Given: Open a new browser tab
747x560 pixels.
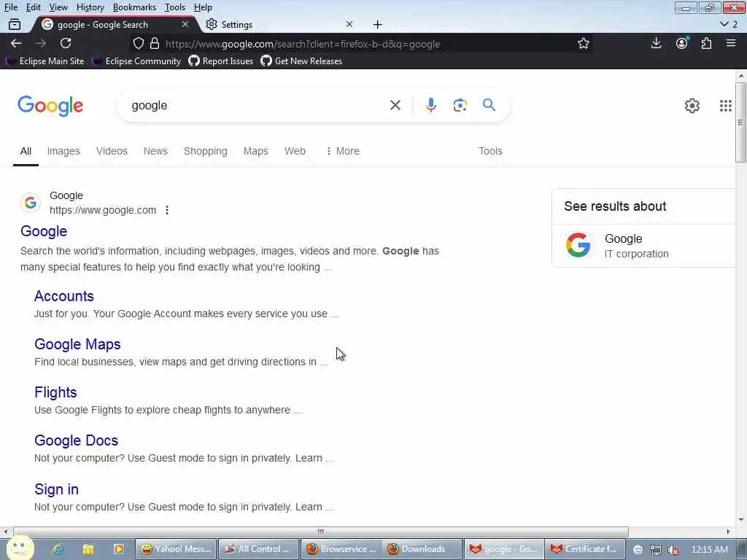Looking at the screenshot, I should click(377, 25).
